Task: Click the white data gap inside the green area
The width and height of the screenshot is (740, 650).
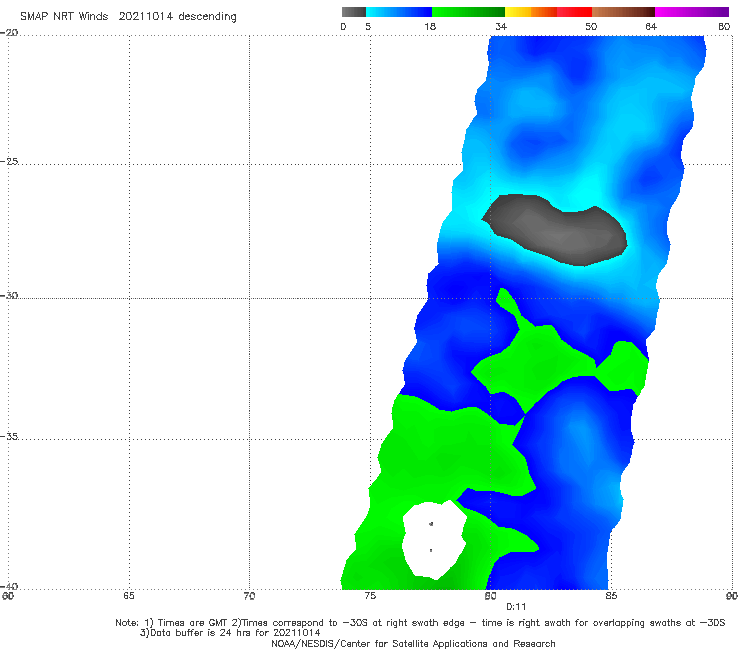Action: coord(433,540)
